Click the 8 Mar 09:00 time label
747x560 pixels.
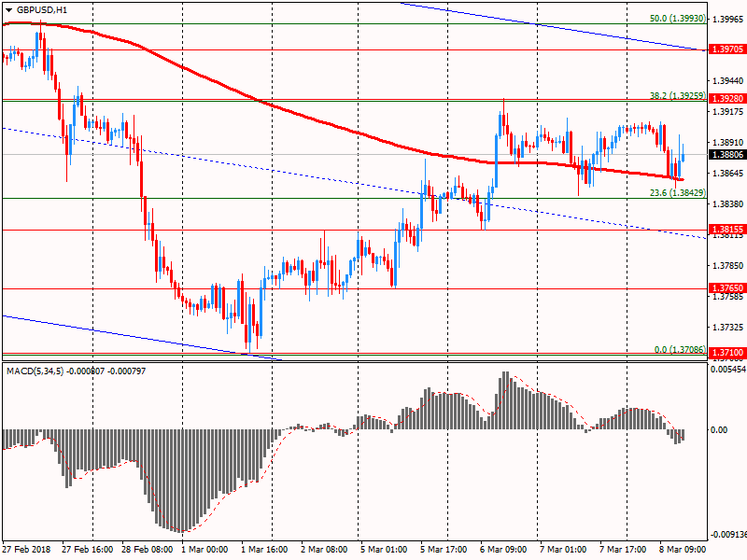click(683, 549)
